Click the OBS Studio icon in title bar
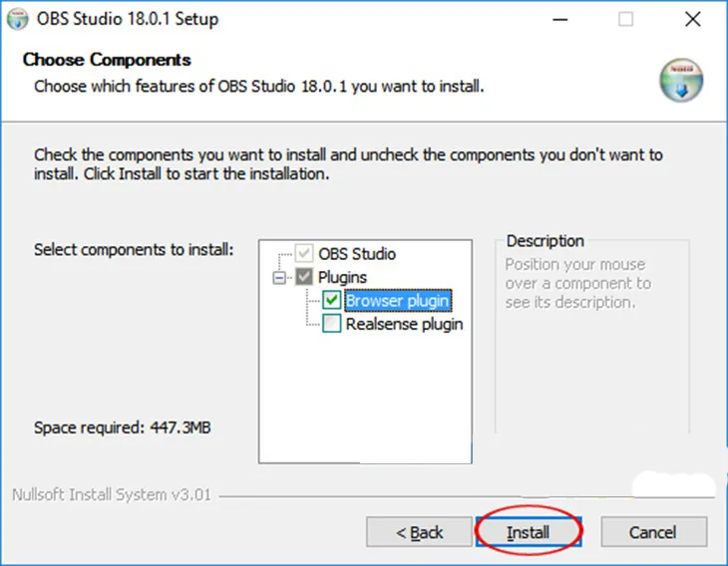Image resolution: width=728 pixels, height=566 pixels. 18,19
